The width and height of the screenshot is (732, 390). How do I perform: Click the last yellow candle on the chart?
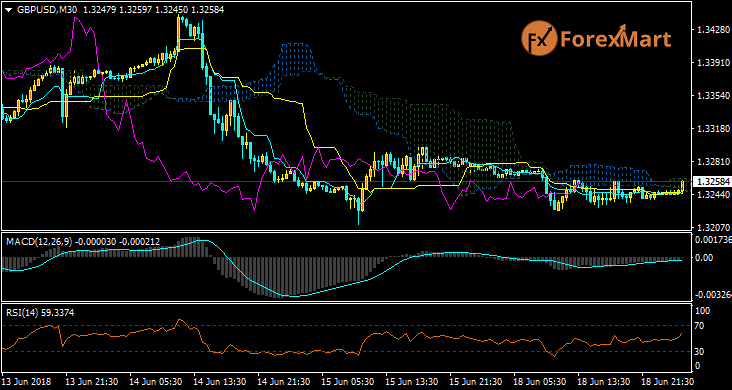pos(683,186)
